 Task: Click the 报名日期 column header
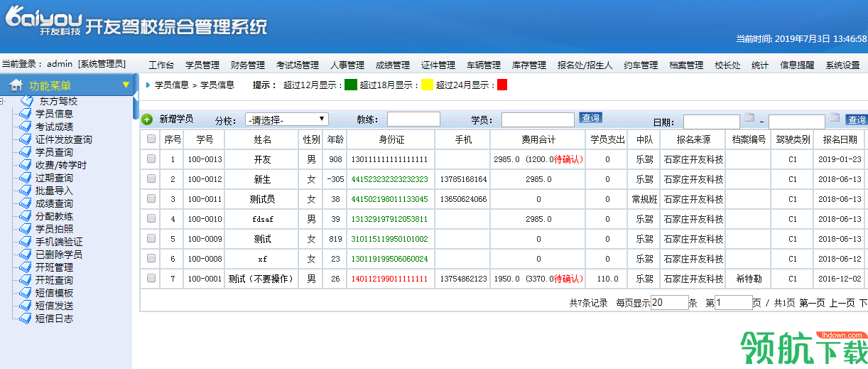840,139
